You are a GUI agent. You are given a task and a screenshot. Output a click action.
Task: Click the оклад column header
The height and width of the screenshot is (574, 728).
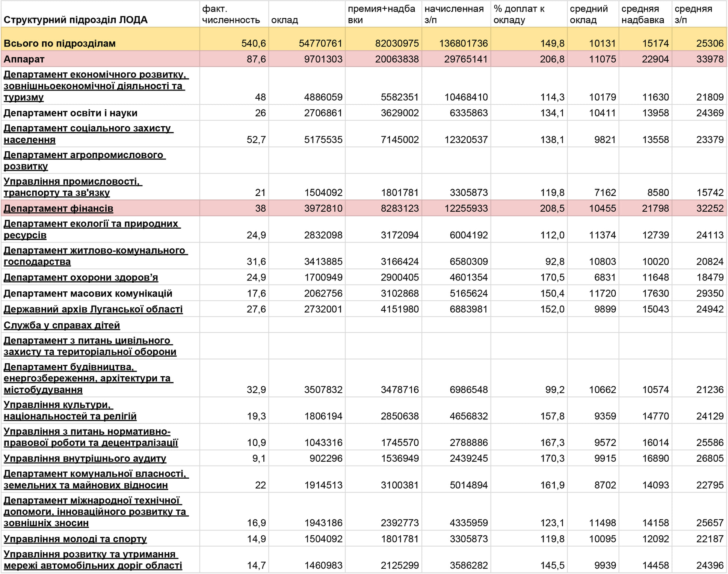click(x=284, y=20)
